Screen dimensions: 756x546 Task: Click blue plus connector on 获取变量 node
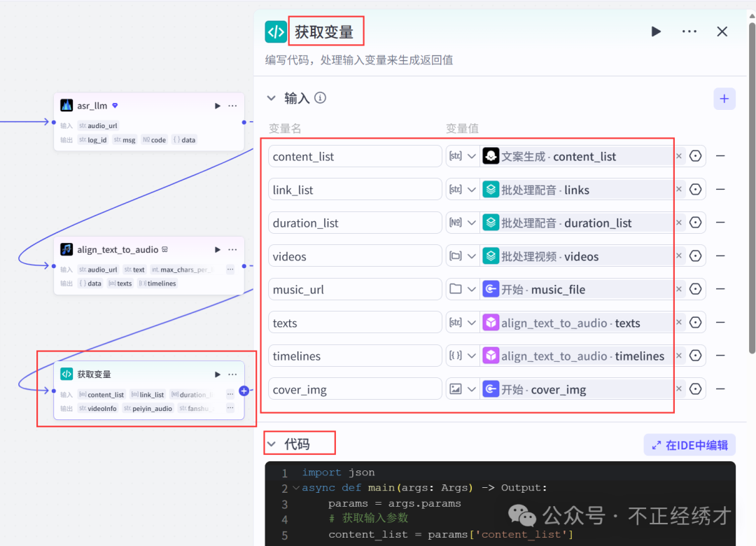[x=244, y=391]
